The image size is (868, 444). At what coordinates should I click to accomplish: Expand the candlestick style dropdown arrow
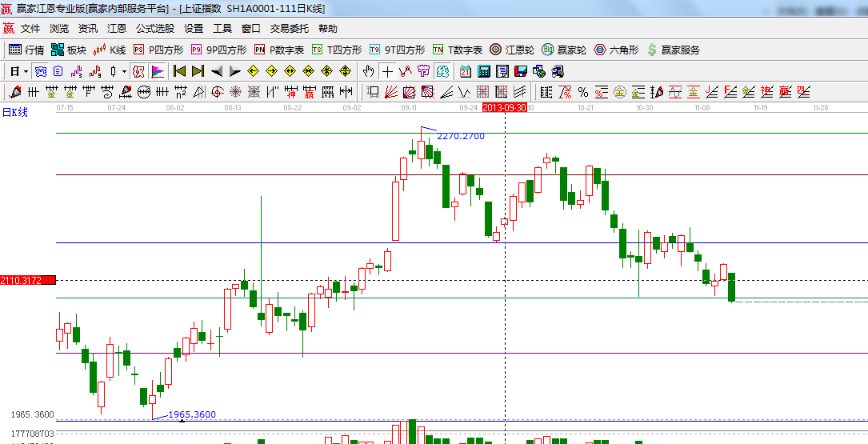coord(124,71)
